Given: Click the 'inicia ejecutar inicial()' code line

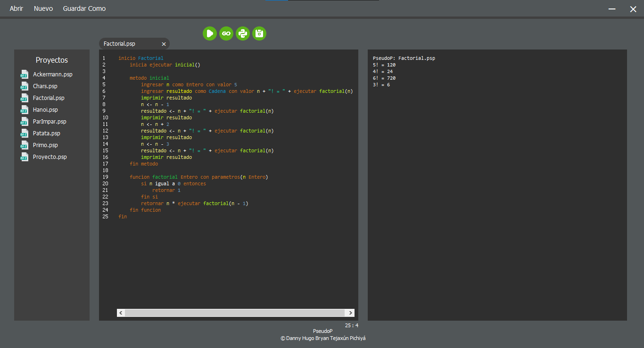Looking at the screenshot, I should point(165,65).
